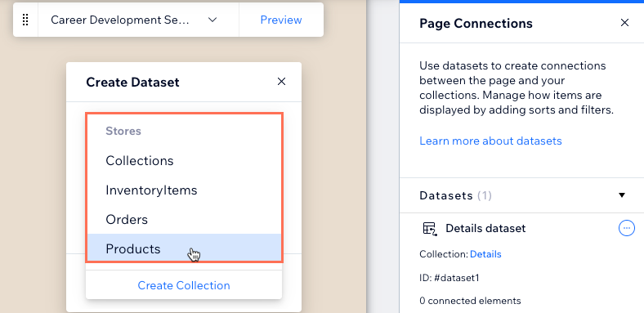
Task: Collapse the Datasets section arrow
Action: pyautogui.click(x=622, y=195)
